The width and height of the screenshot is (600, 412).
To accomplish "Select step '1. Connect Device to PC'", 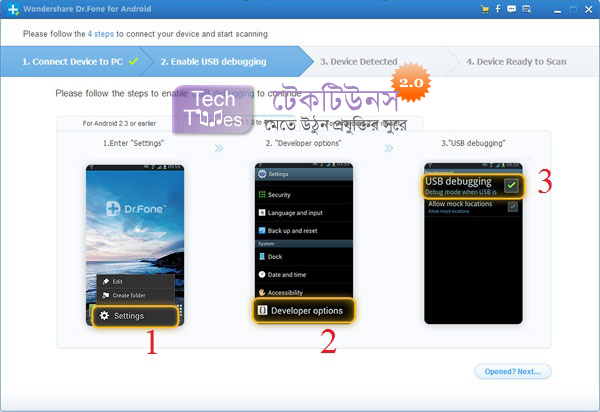I will click(x=72, y=62).
